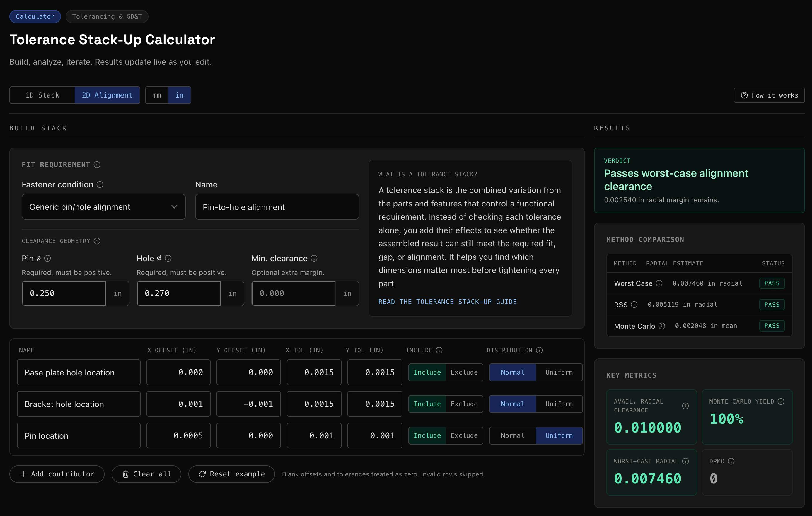
Task: Click Clear all button
Action: click(146, 474)
